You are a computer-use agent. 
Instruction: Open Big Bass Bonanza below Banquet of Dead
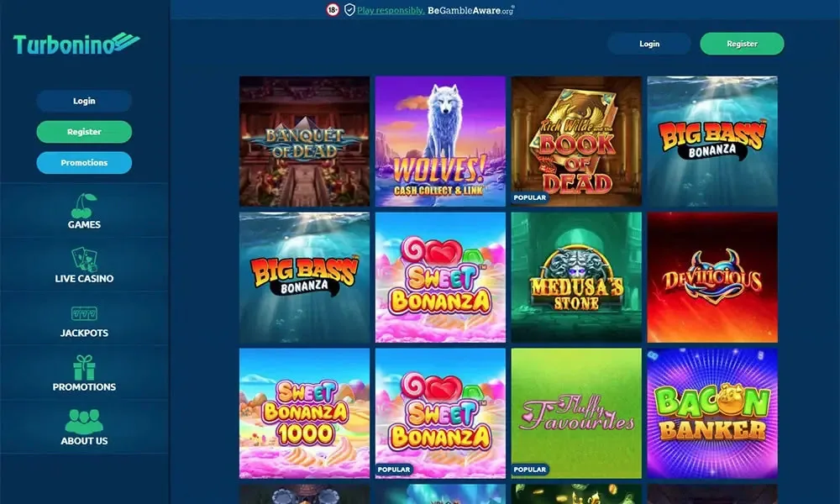click(x=304, y=277)
